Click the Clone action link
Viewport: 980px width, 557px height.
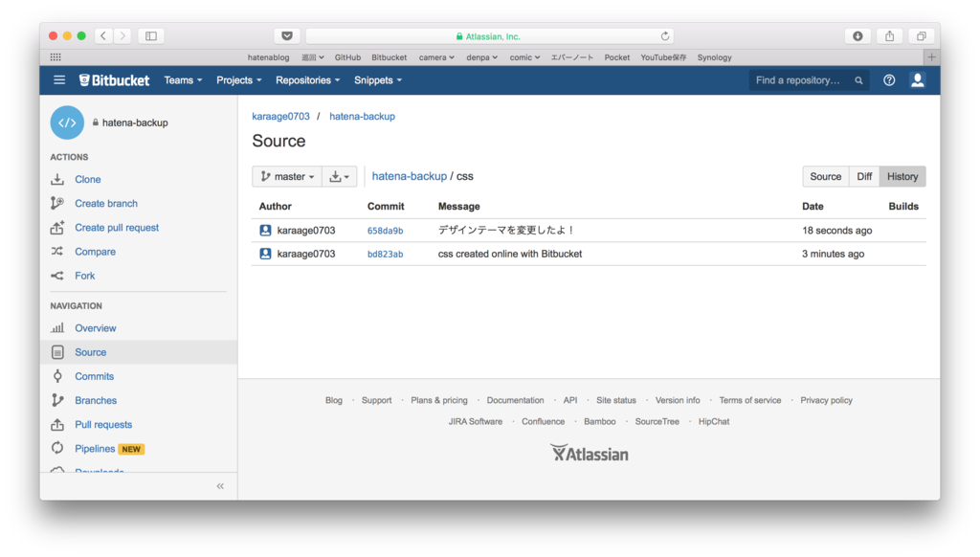coord(87,179)
